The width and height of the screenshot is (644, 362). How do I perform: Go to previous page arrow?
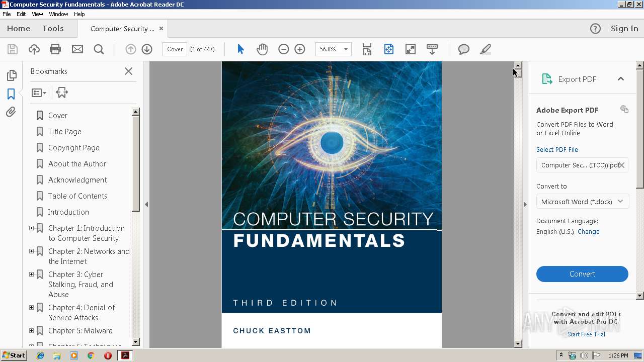131,49
